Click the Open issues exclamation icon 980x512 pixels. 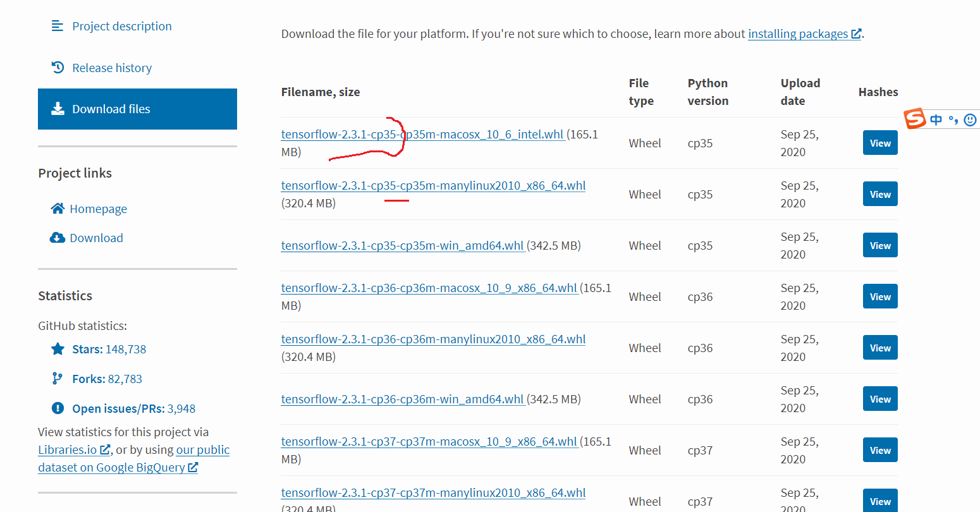point(58,408)
